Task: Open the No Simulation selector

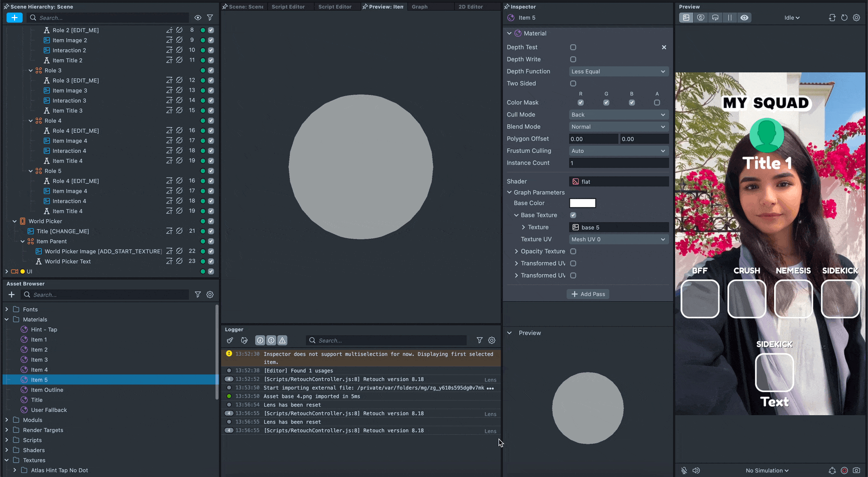Action: coord(767,470)
